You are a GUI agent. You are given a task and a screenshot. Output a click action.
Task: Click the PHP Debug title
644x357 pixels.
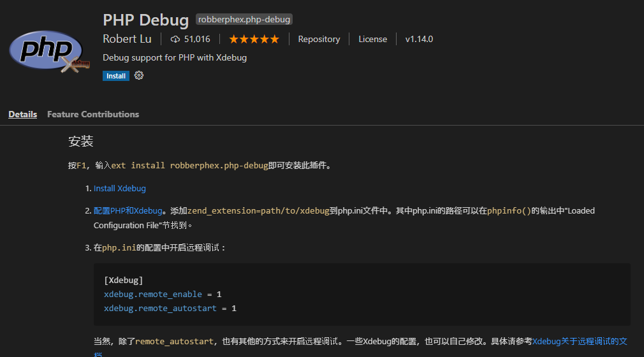(x=145, y=20)
